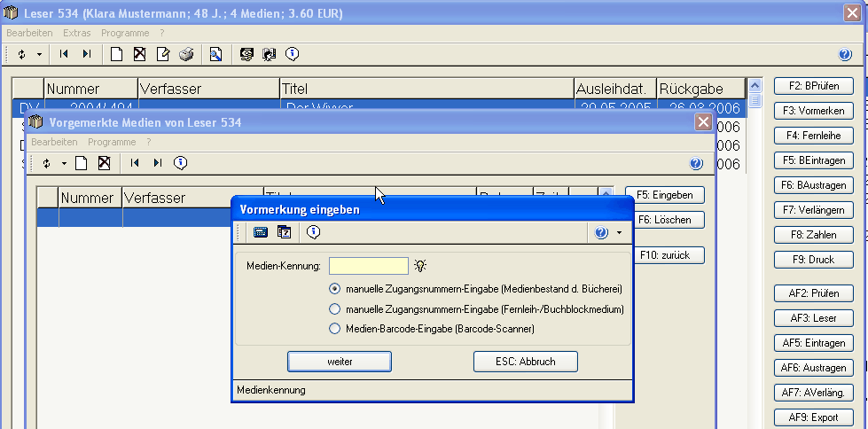868x429 pixels.
Task: Expand refresh dropdown arrow in Vorgemerkte Medien toolbar
Action: [x=64, y=163]
